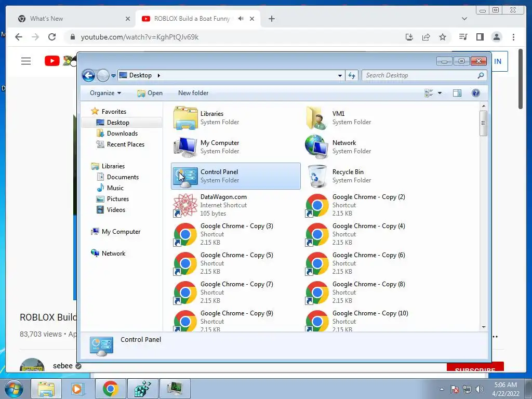Mute the ROBLOX tab audio icon
Image resolution: width=532 pixels, height=399 pixels.
(x=241, y=19)
